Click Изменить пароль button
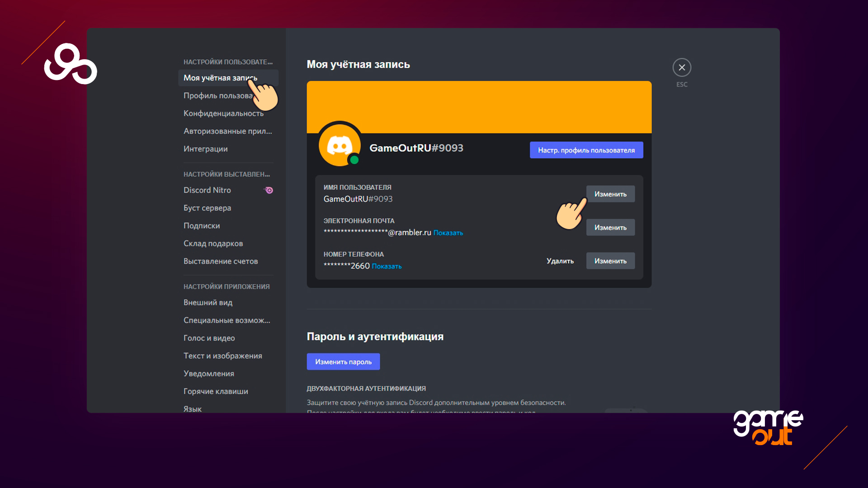This screenshot has height=488, width=868. click(343, 361)
